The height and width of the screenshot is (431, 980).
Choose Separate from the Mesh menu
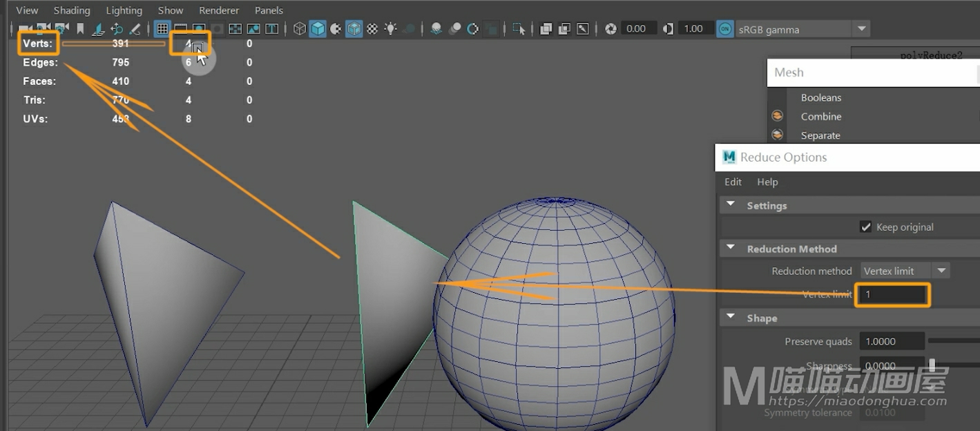tap(820, 135)
